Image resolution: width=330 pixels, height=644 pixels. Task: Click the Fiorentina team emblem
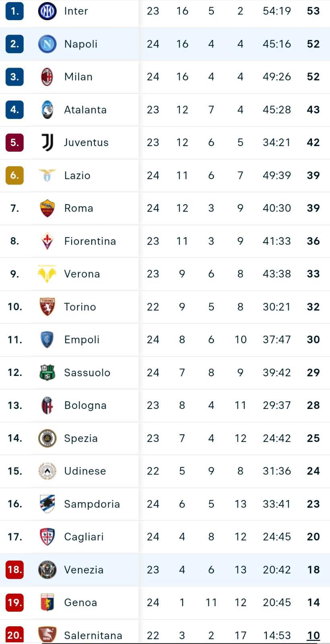(x=47, y=241)
